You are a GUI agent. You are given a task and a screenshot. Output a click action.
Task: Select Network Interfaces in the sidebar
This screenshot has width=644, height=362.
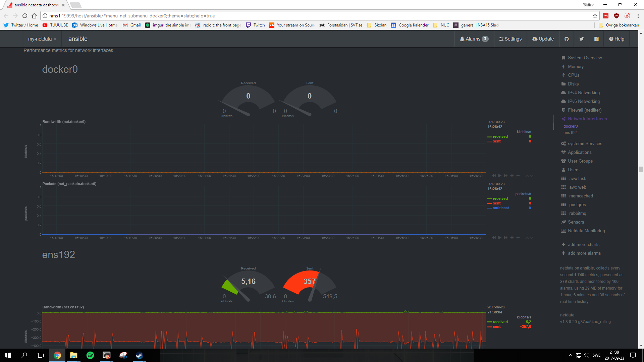[587, 119]
